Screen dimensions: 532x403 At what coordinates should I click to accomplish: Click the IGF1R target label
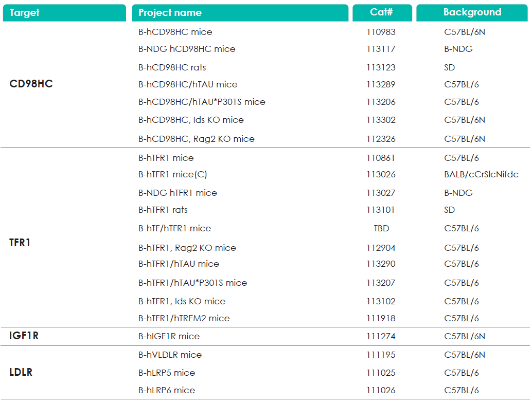[24, 336]
